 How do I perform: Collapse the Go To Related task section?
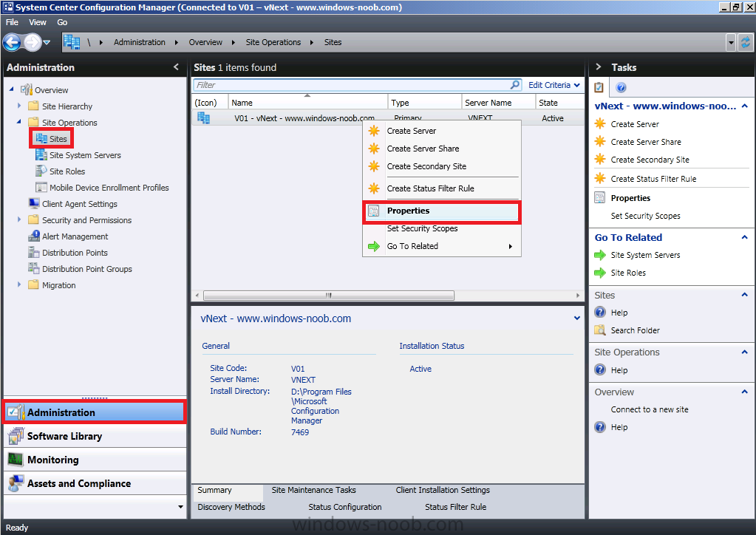744,237
